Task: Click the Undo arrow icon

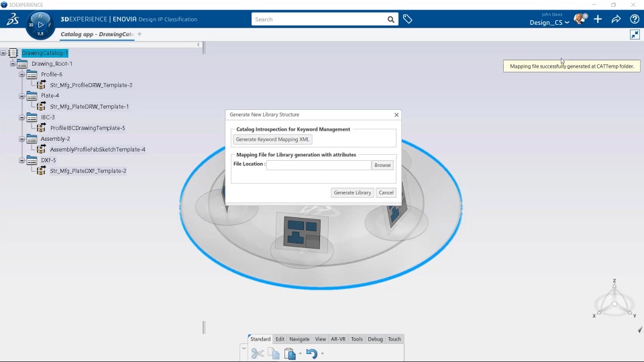Action: click(312, 353)
